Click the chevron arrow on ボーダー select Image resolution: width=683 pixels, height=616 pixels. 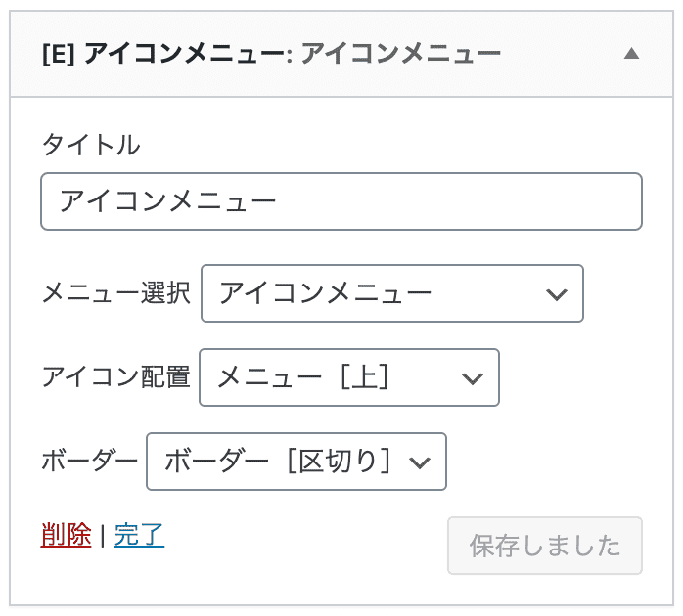pos(420,463)
